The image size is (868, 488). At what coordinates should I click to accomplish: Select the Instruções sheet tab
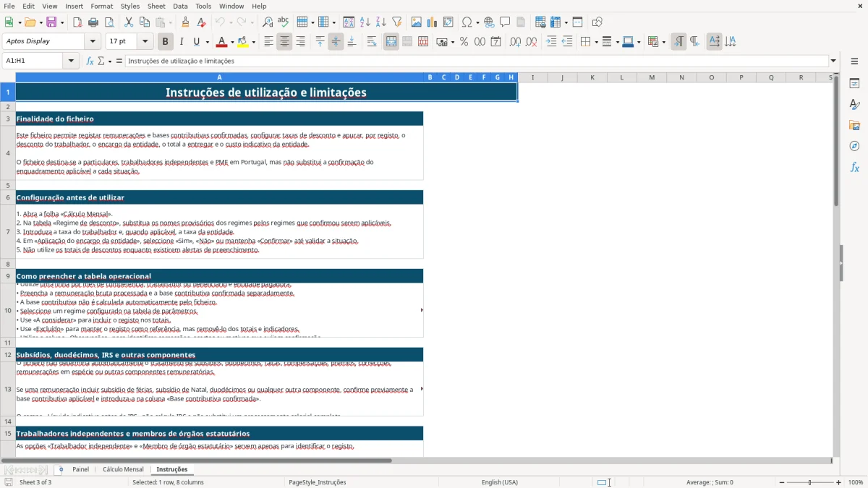(172, 469)
